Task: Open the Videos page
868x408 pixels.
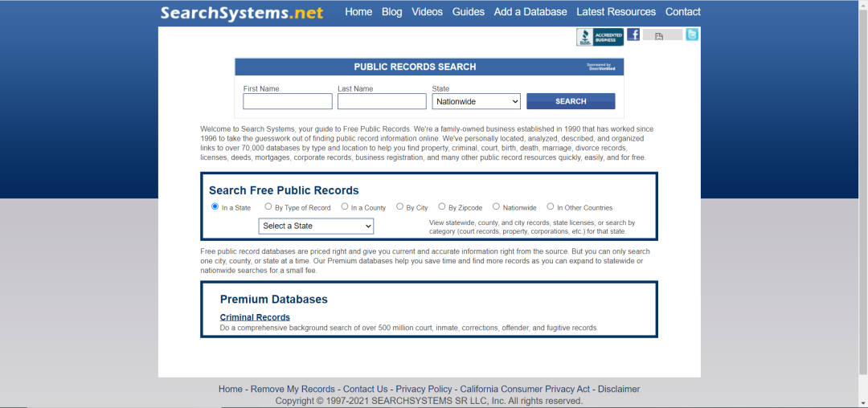Action: pyautogui.click(x=428, y=11)
